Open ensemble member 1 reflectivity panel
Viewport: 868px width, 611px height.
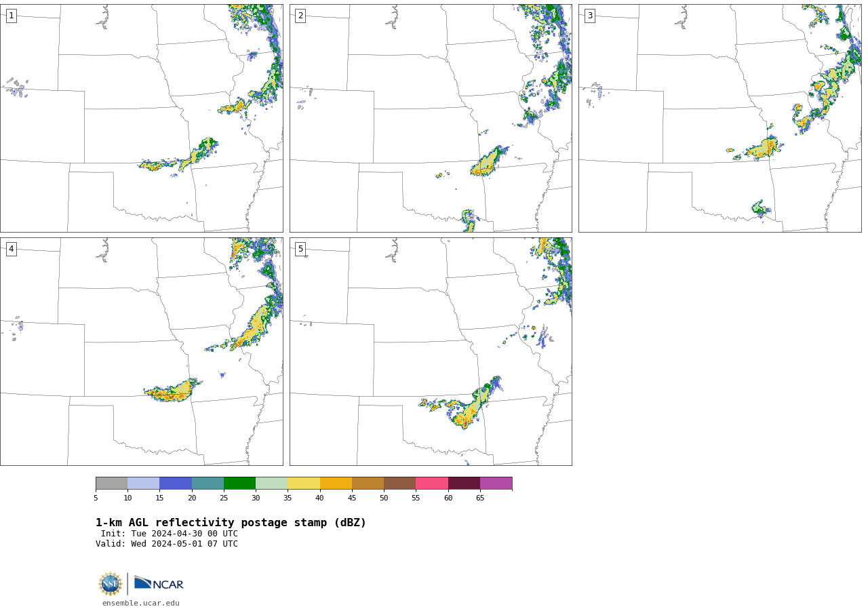pos(141,118)
